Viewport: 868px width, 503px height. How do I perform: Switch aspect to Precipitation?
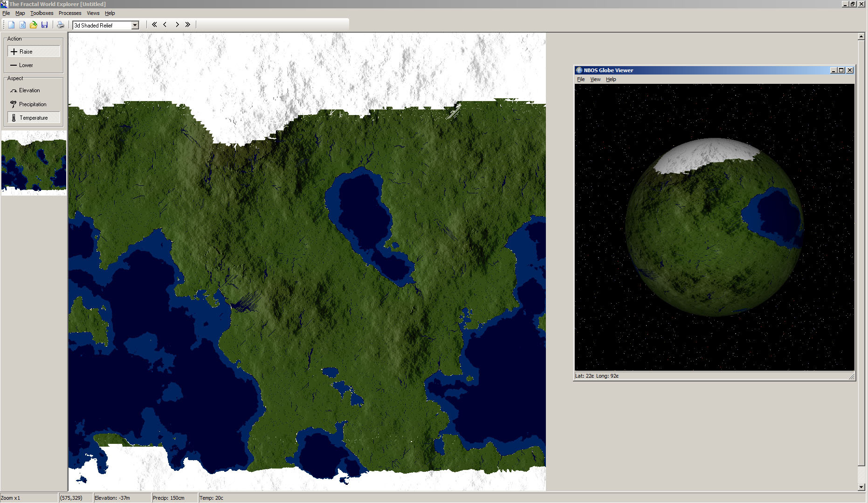[x=34, y=104]
